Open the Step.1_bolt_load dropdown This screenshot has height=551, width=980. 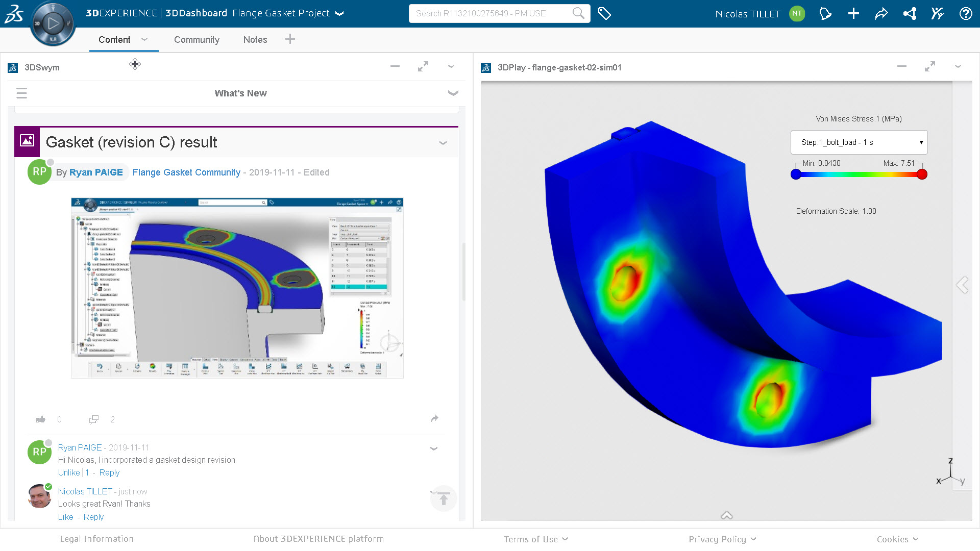click(859, 142)
